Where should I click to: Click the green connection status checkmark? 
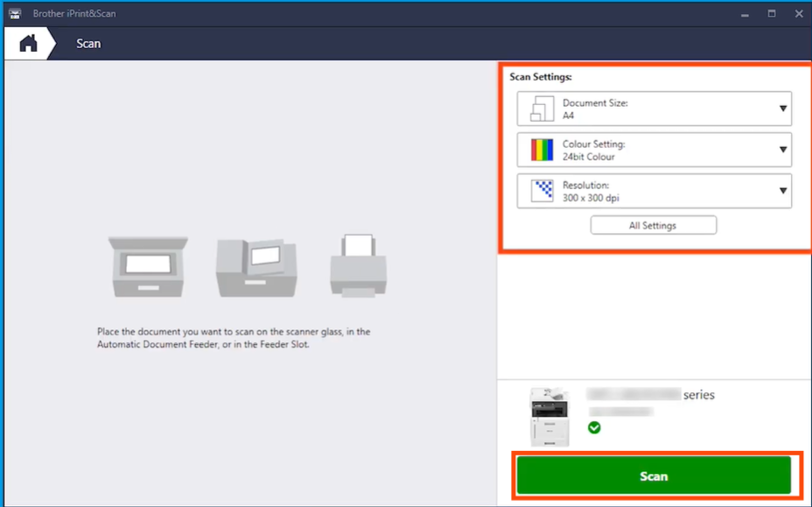[x=594, y=427]
